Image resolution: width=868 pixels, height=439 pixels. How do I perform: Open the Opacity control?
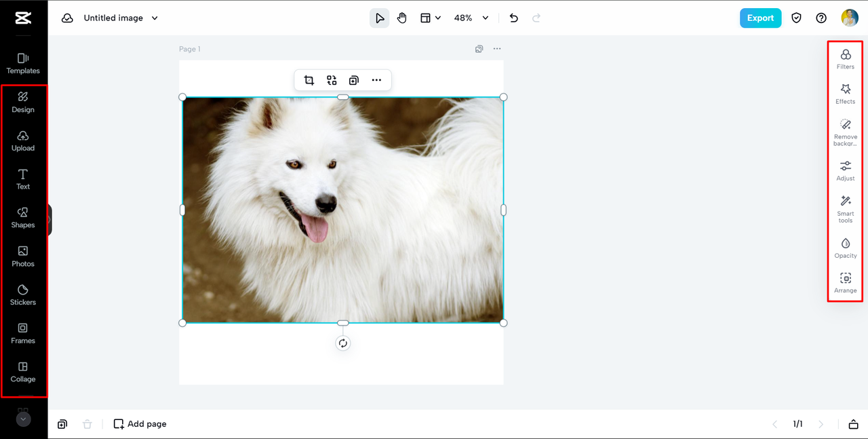(x=846, y=248)
